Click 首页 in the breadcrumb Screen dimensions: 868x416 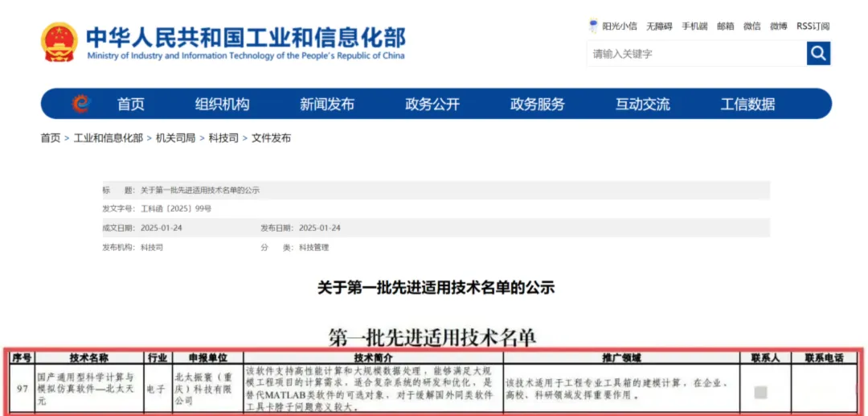tap(51, 138)
